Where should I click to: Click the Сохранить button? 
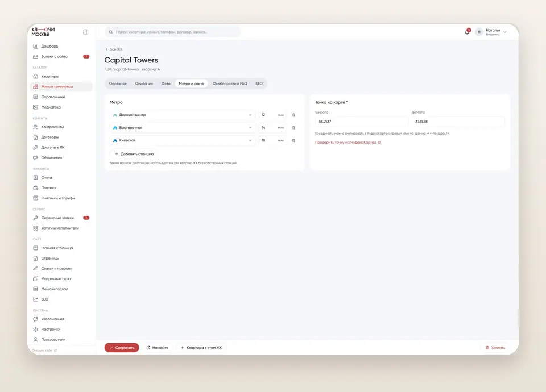[x=122, y=348]
